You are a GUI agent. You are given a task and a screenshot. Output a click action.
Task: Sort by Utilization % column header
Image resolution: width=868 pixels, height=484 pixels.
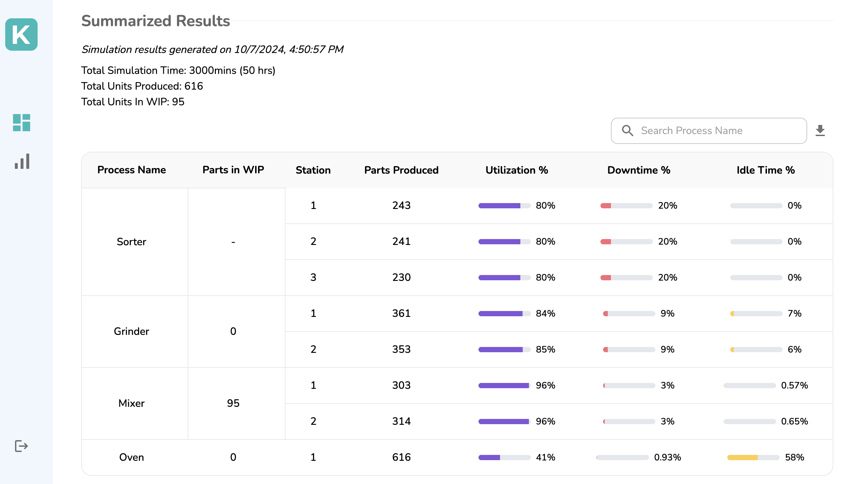point(516,170)
